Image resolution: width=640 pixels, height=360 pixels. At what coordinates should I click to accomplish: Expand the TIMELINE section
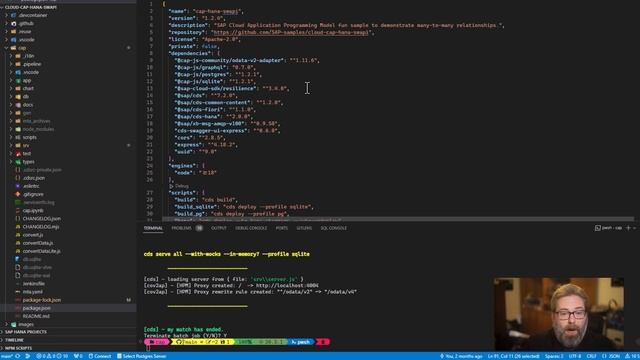point(14,340)
